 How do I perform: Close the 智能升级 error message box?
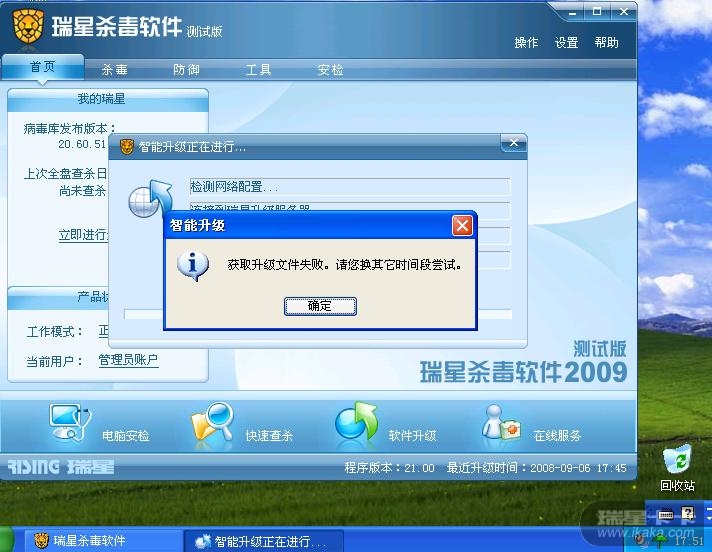coord(462,225)
